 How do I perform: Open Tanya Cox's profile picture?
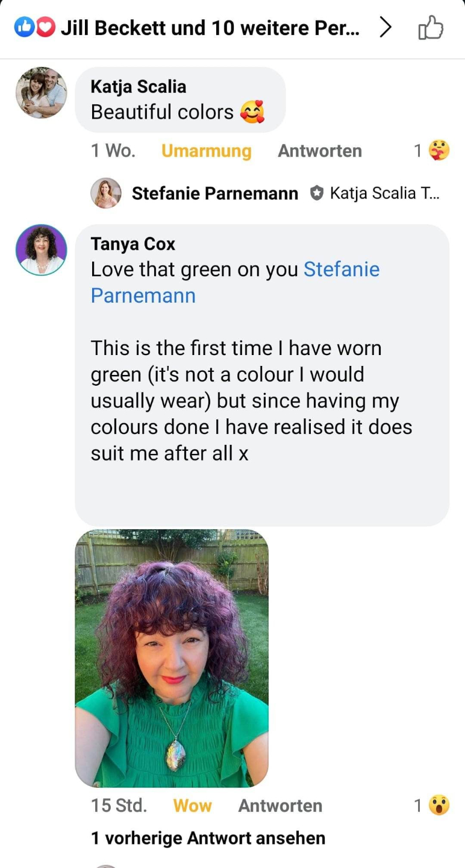41,250
